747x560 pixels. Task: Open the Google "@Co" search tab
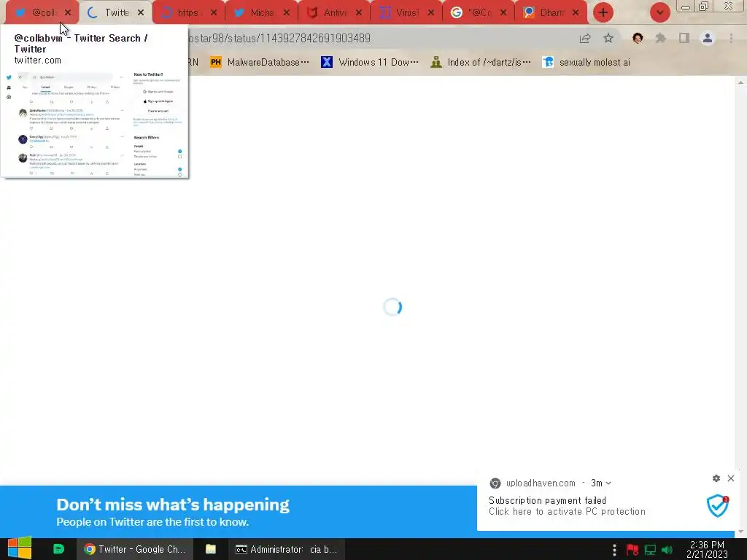point(474,13)
